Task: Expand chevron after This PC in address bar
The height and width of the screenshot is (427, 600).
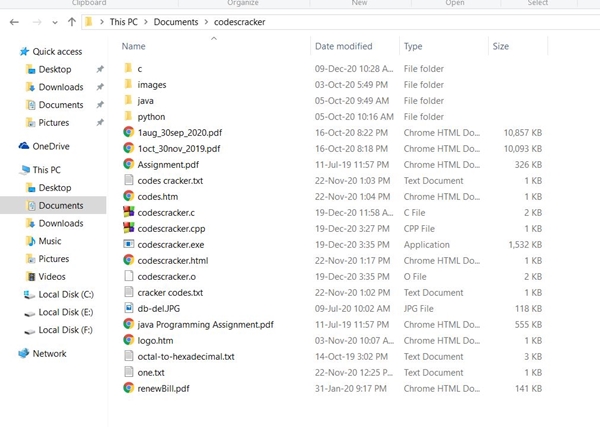Action: click(145, 21)
